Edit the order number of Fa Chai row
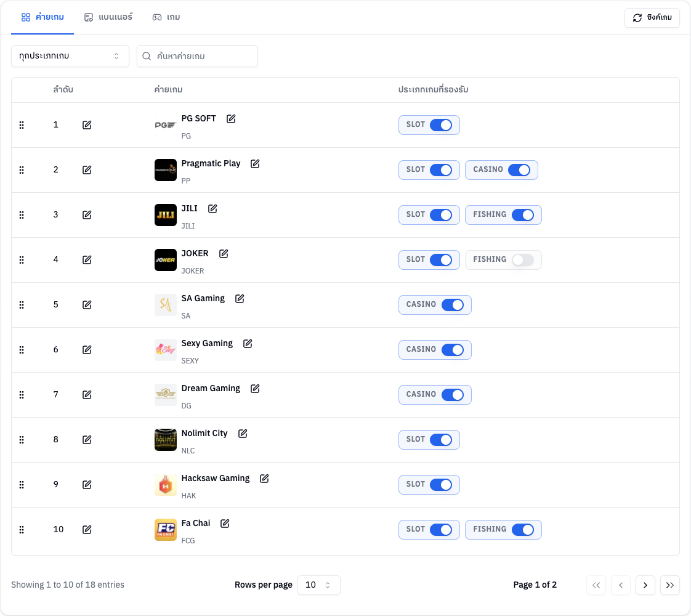This screenshot has width=691, height=616. 87,530
